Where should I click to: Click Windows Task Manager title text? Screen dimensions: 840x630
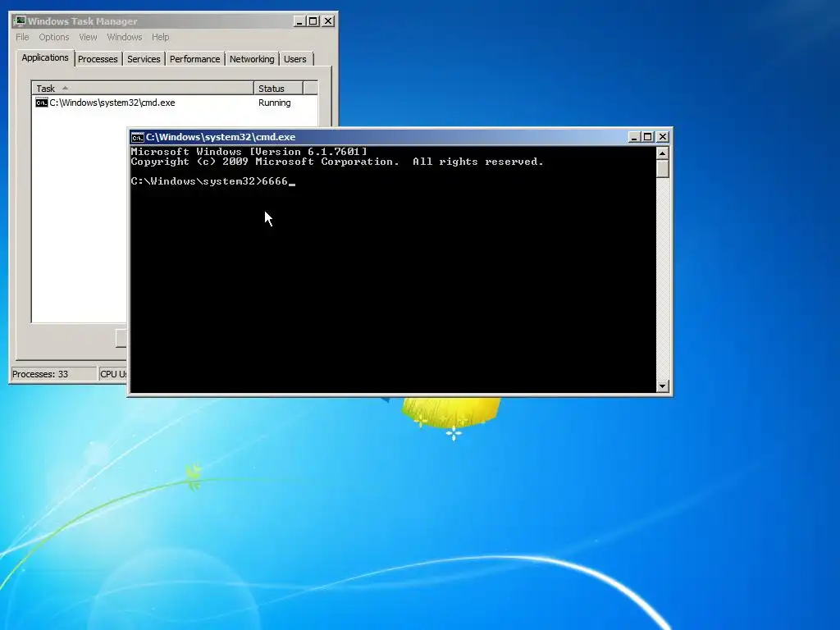(x=83, y=21)
